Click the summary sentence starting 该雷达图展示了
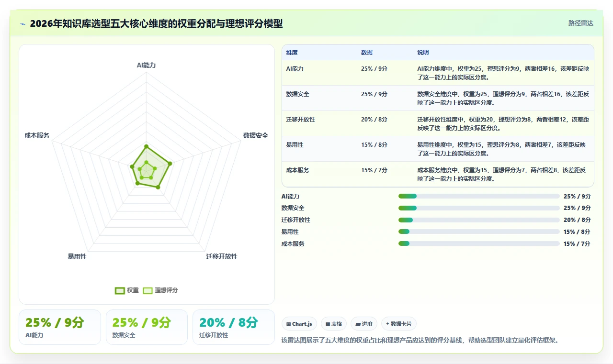613x364 pixels. pos(420,341)
